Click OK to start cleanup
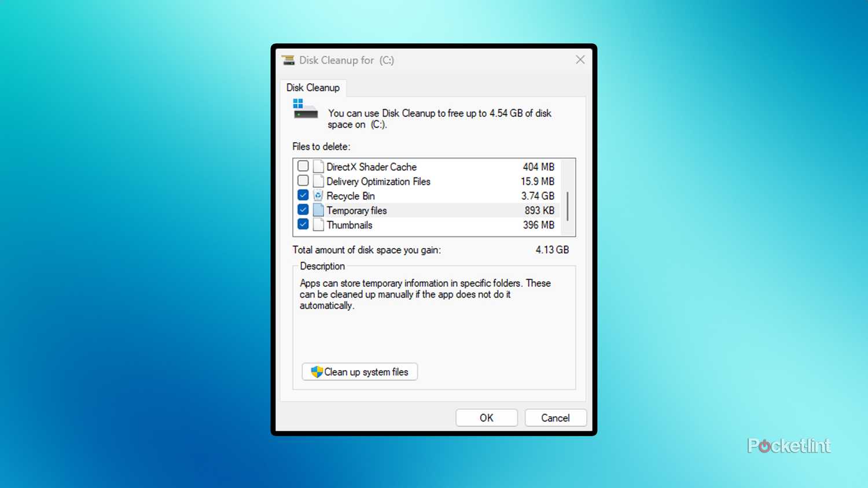Screen dimensions: 868x488 (x=486, y=417)
